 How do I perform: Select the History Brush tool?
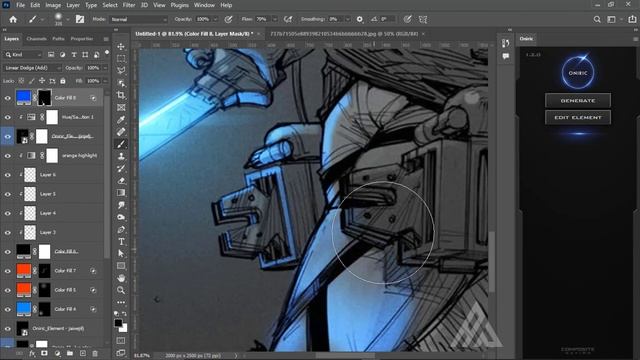click(x=121, y=168)
